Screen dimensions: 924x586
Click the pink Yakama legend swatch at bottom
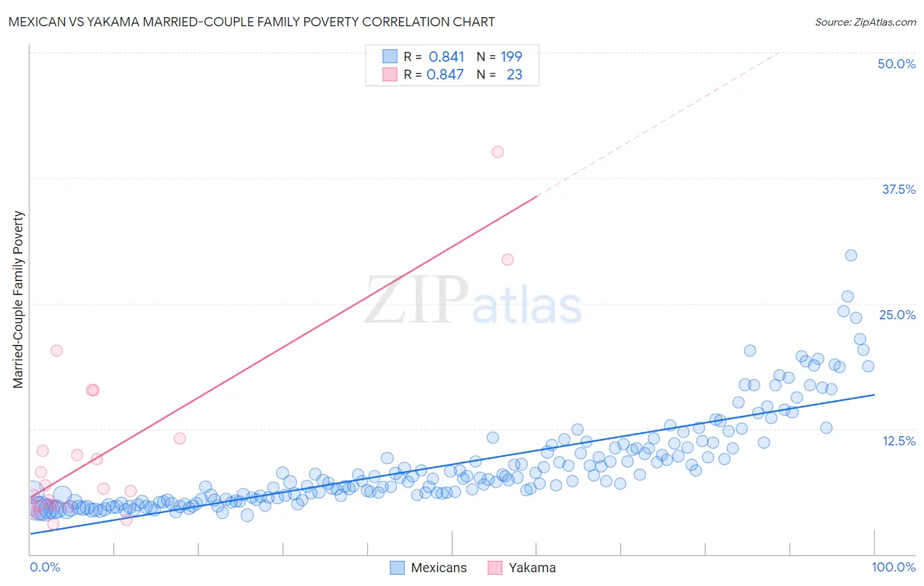tap(495, 568)
